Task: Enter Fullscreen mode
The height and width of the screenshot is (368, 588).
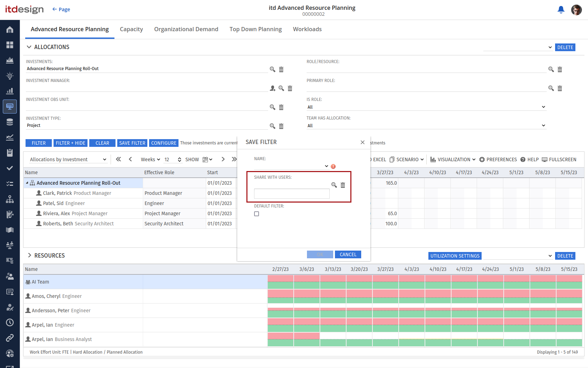Action: [x=559, y=159]
